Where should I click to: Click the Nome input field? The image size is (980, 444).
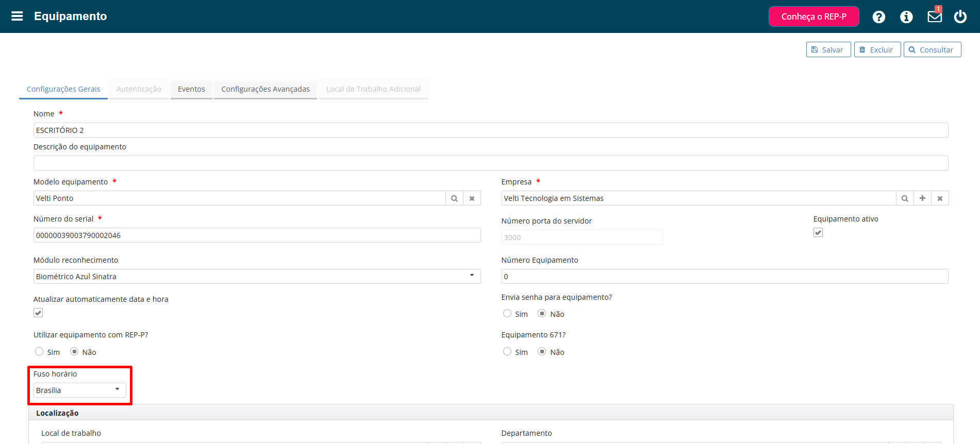(x=491, y=130)
